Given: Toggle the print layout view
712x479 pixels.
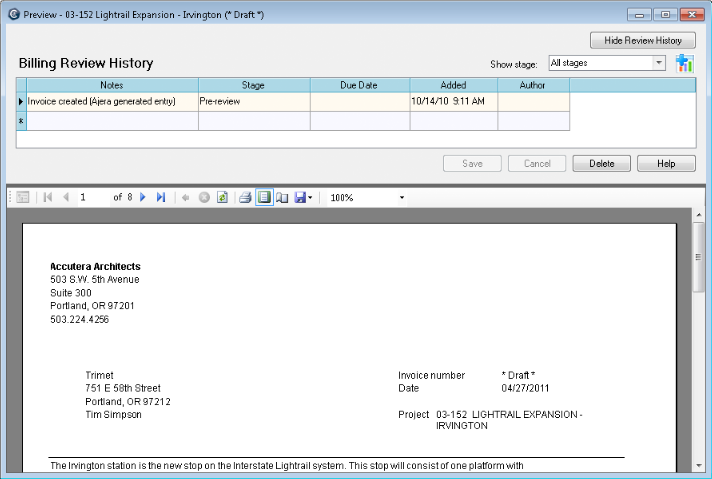Looking at the screenshot, I should point(264,198).
